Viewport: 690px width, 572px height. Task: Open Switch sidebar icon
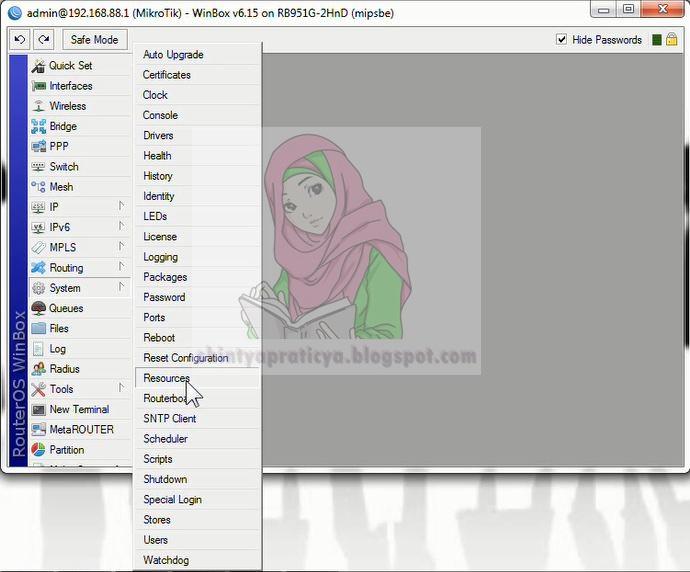click(38, 167)
